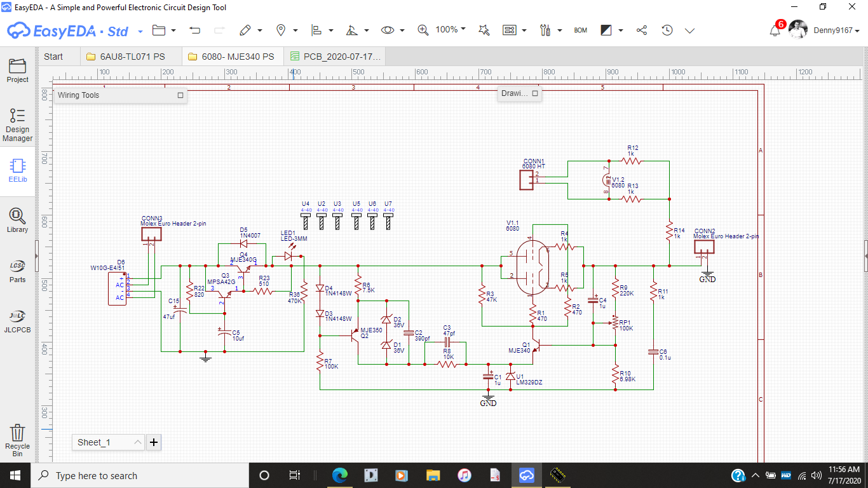The height and width of the screenshot is (488, 868).
Task: Click the volume speaker tray icon
Action: [817, 475]
